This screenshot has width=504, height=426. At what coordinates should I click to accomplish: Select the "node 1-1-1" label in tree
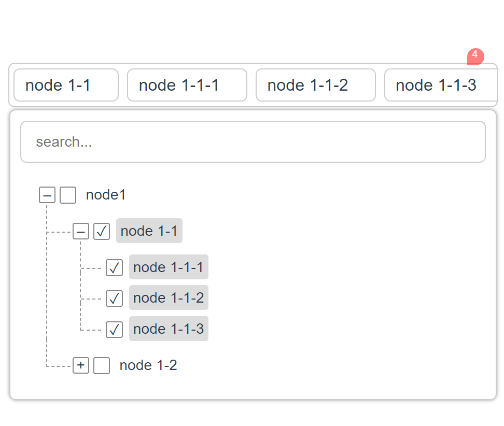169,267
